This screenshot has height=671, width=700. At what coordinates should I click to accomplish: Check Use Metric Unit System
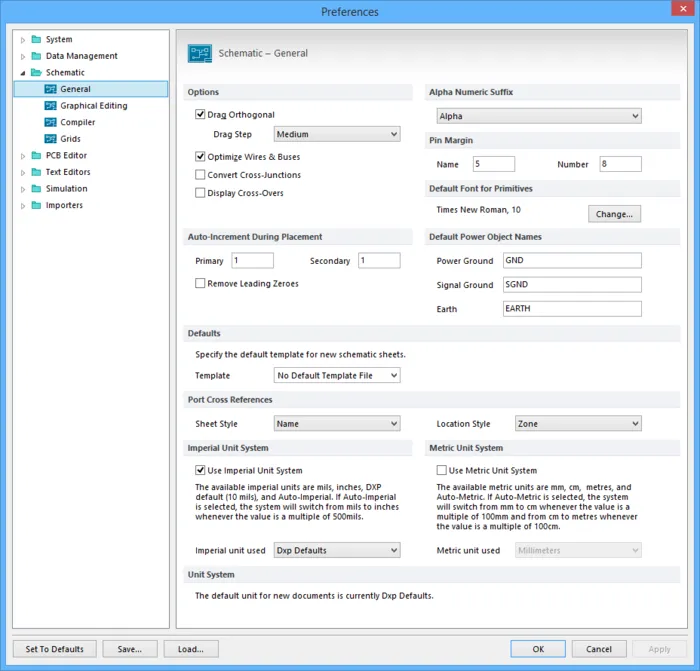tap(442, 470)
